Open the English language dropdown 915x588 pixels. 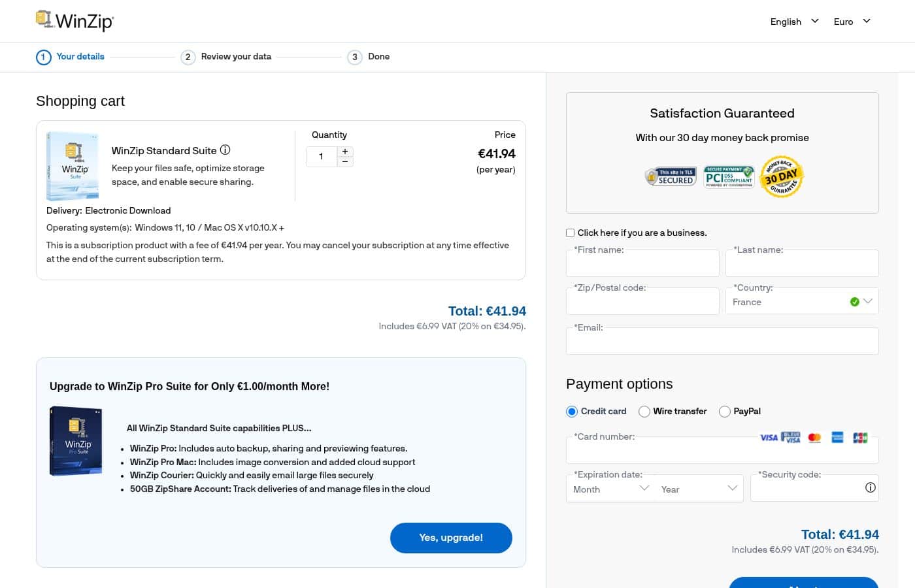[794, 22]
